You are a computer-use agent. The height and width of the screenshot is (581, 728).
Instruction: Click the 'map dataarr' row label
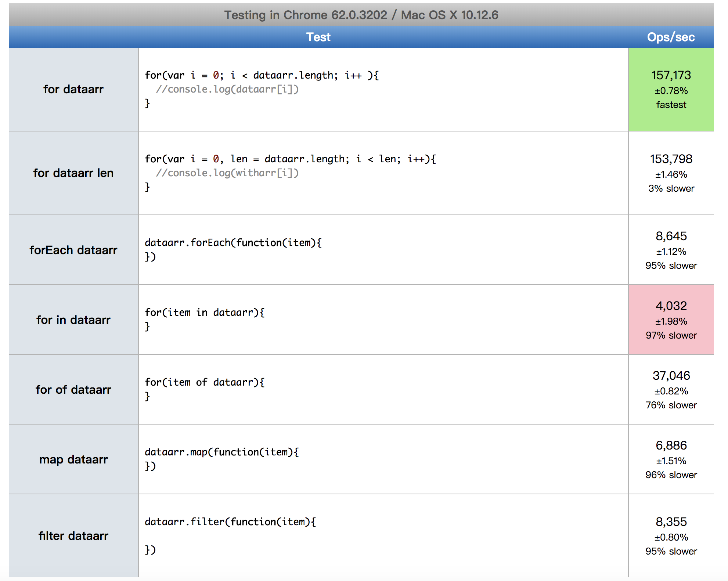tap(73, 459)
